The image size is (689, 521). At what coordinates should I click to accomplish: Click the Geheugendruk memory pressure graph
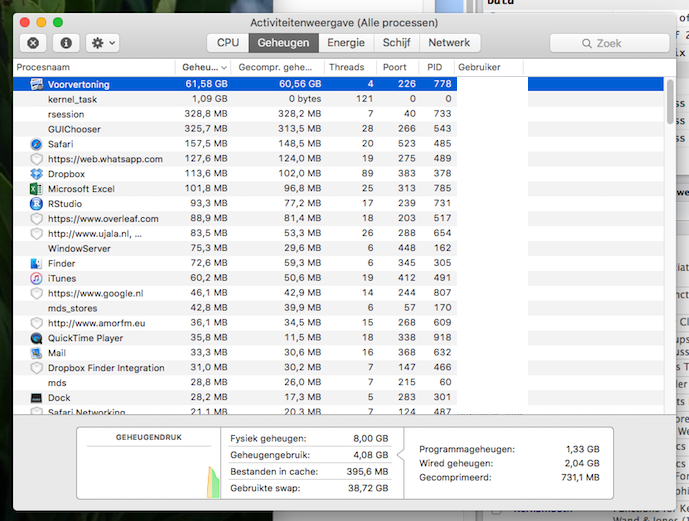[x=149, y=472]
